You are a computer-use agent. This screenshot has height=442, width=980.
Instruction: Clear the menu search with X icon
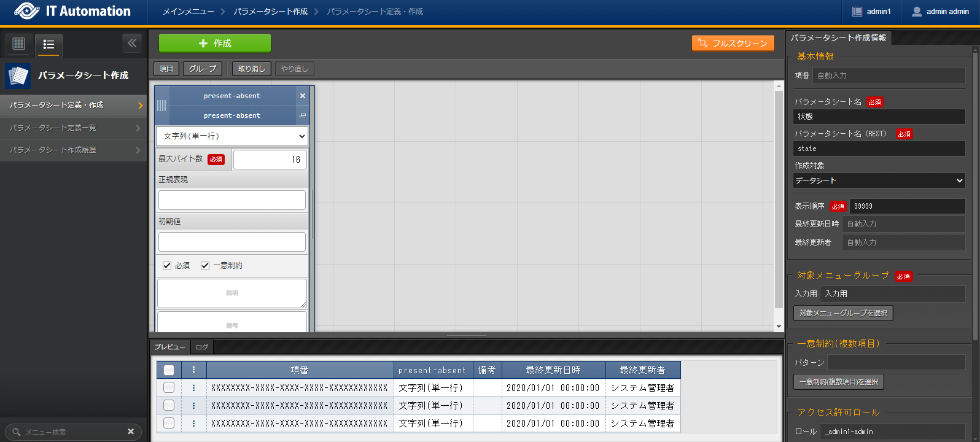point(131,432)
